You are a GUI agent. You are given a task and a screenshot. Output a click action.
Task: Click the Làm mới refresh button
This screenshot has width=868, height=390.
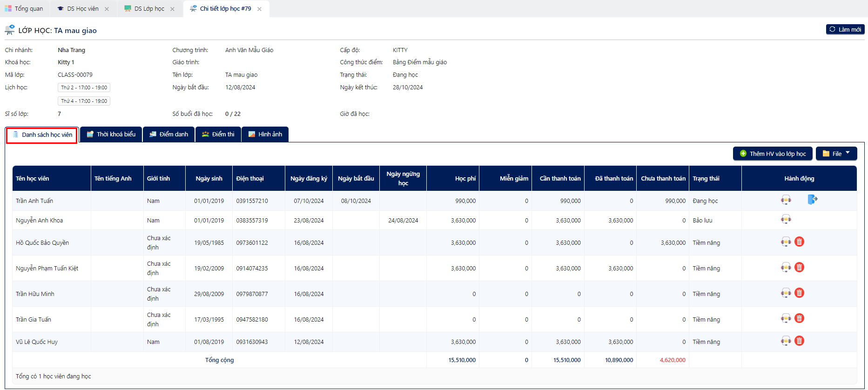[845, 29]
